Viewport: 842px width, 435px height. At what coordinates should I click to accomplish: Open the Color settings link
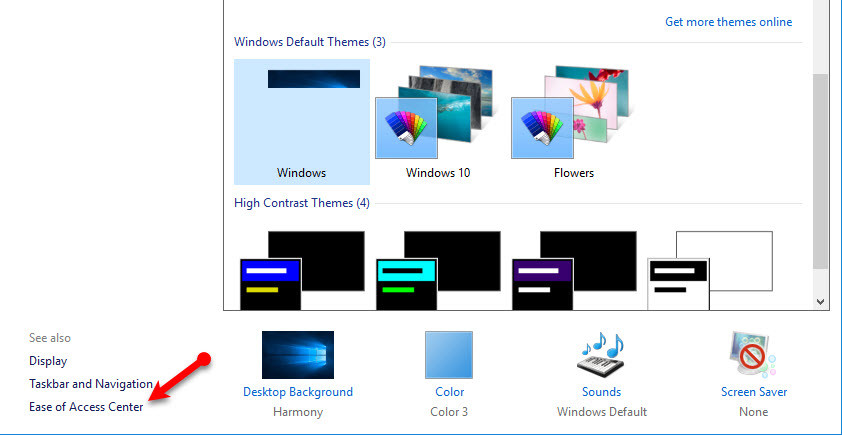click(449, 392)
